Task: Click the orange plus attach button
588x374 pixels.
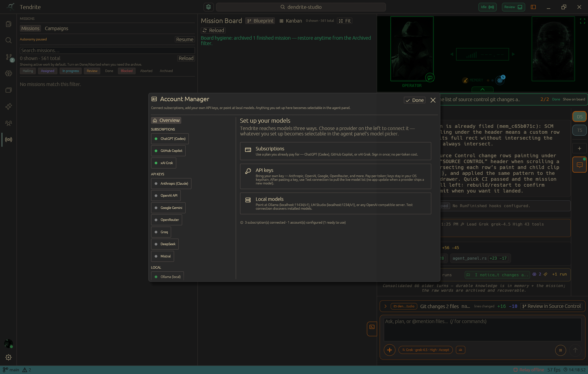Action: (389, 350)
